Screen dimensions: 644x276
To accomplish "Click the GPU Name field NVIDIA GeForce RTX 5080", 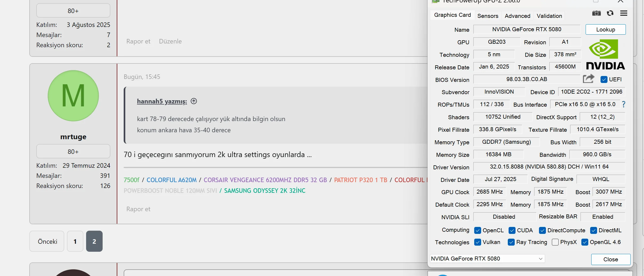I will 527,29.
